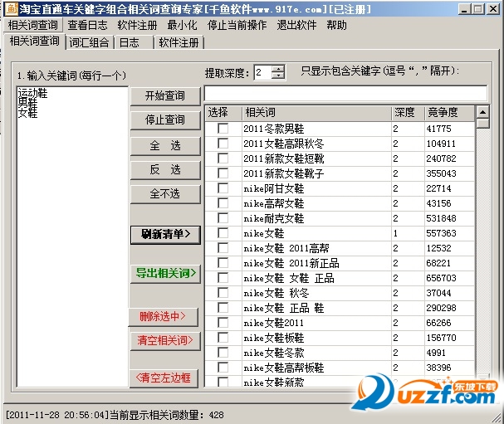Sort by the 深度 column header

408,113
